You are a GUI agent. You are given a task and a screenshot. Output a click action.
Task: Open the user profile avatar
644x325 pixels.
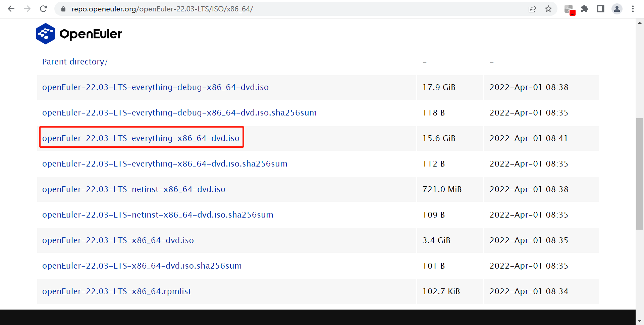pyautogui.click(x=617, y=9)
